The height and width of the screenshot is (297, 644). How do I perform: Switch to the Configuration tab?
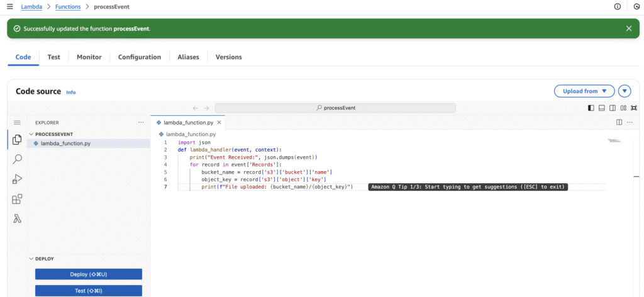(x=140, y=57)
